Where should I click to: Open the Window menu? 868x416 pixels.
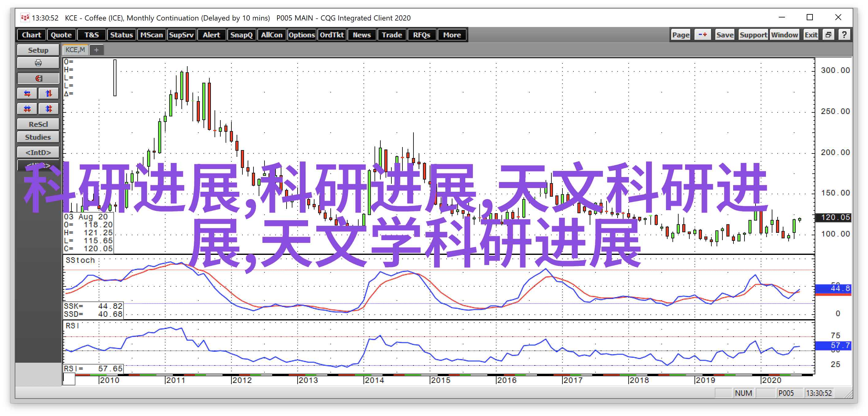pos(784,35)
